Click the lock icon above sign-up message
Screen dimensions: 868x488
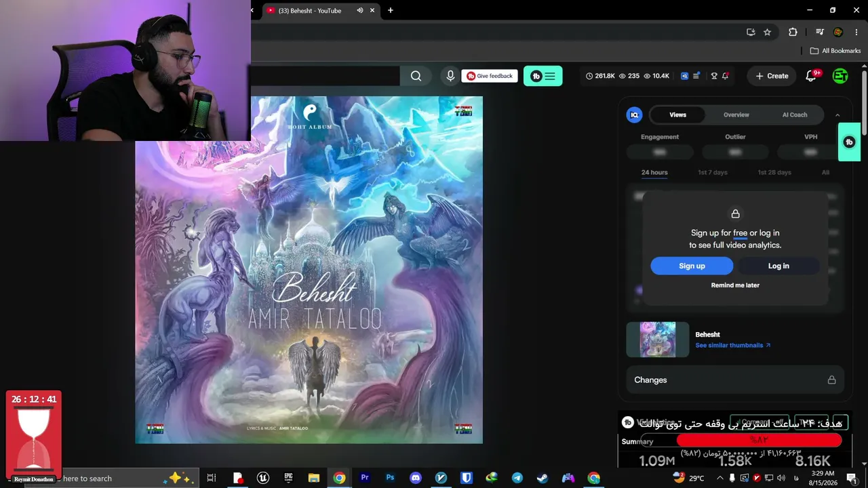pyautogui.click(x=735, y=214)
